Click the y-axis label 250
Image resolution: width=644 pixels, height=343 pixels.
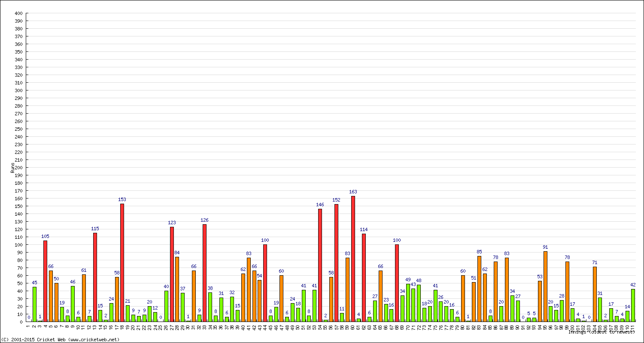[x=18, y=129]
